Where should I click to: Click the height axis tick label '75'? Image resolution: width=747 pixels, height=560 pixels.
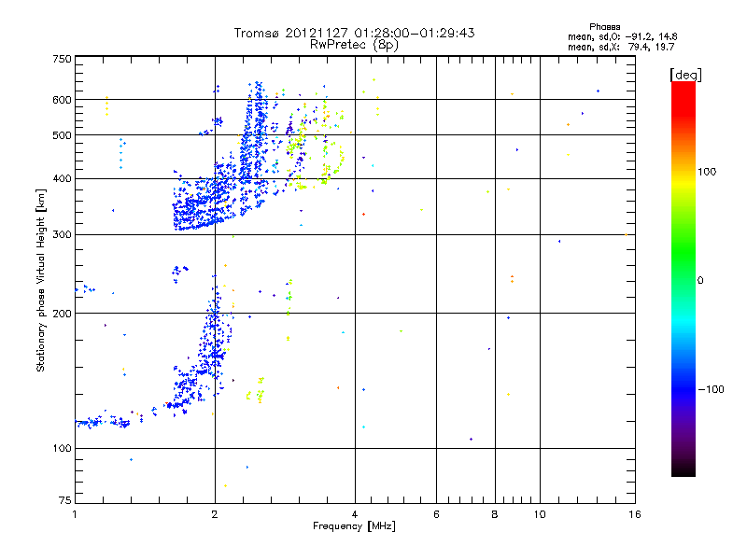pos(65,500)
